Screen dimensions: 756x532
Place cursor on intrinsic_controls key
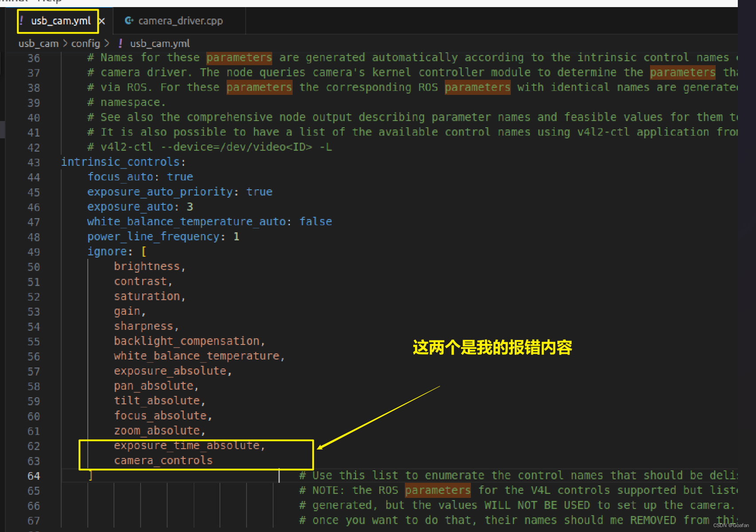[x=120, y=162]
